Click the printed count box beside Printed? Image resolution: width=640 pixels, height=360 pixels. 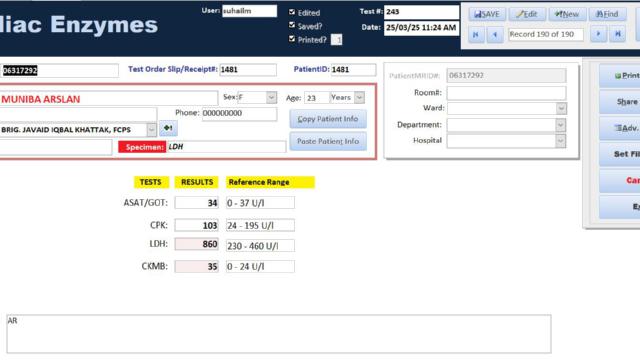point(336,40)
